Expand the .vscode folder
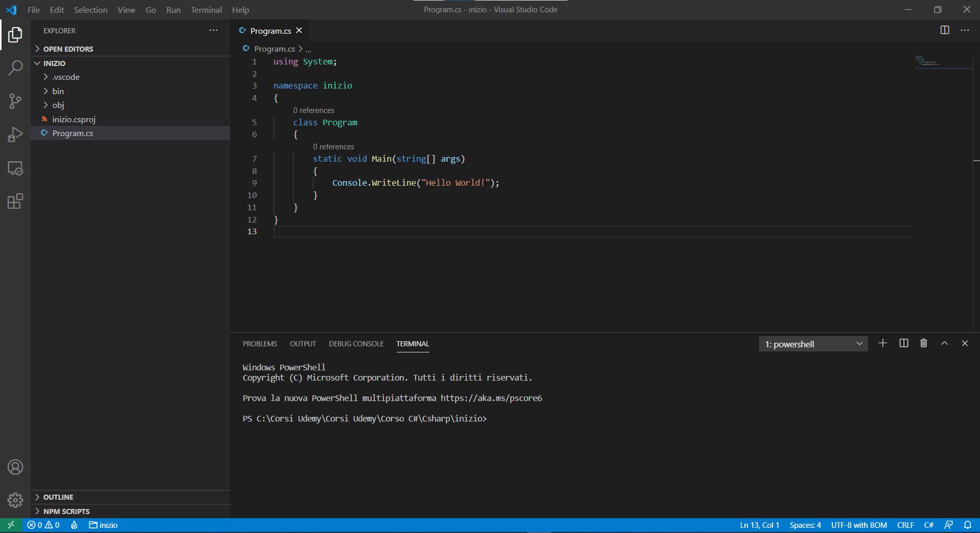Viewport: 980px width, 533px height. tap(66, 77)
